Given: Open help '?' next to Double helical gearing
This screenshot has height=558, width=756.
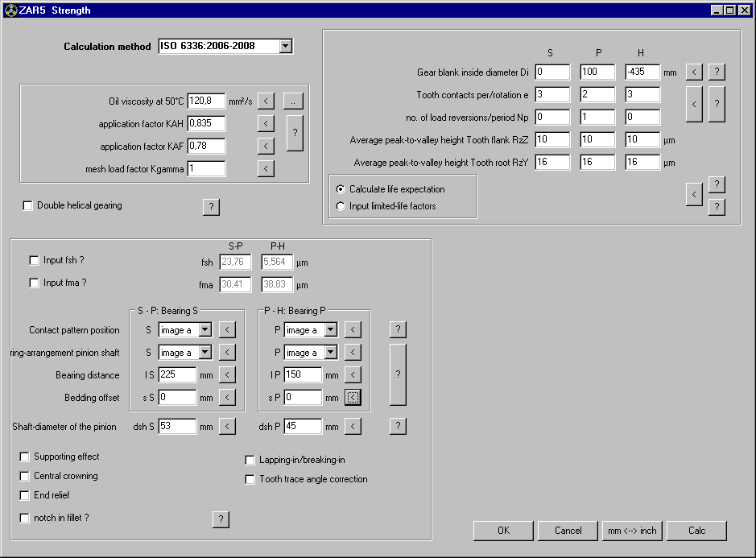Looking at the screenshot, I should click(x=211, y=207).
